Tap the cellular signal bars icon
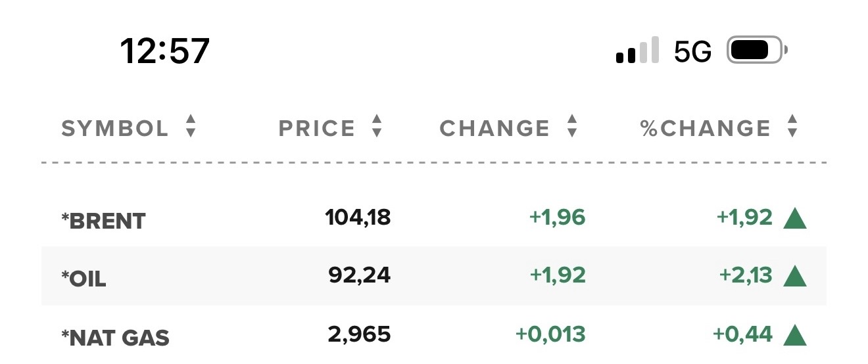Screen dimensions: 868x364 tap(637, 51)
